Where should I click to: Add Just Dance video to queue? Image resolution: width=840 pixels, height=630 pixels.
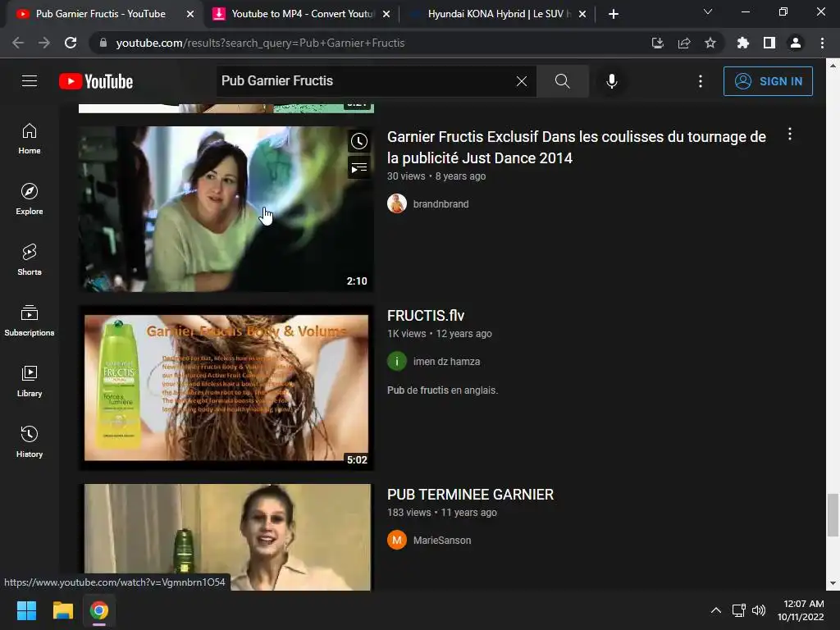(359, 168)
